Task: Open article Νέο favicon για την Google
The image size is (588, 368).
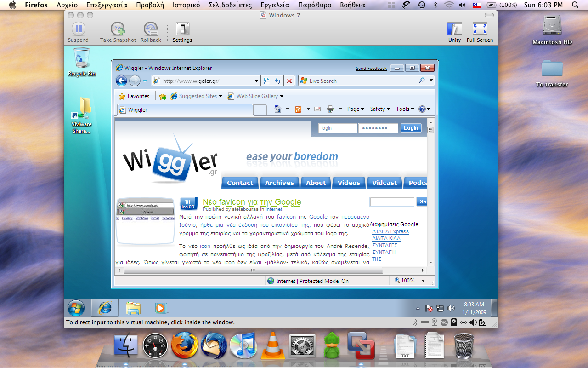Action: tap(252, 202)
